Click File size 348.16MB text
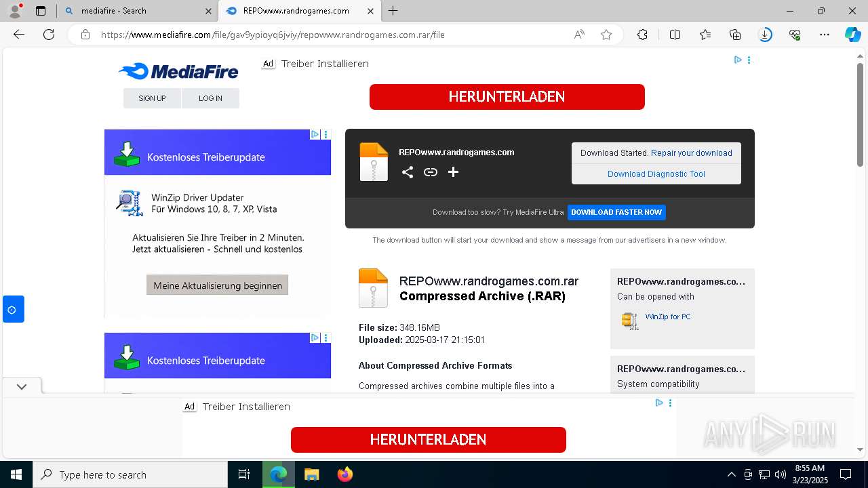The image size is (868, 488). [x=399, y=328]
